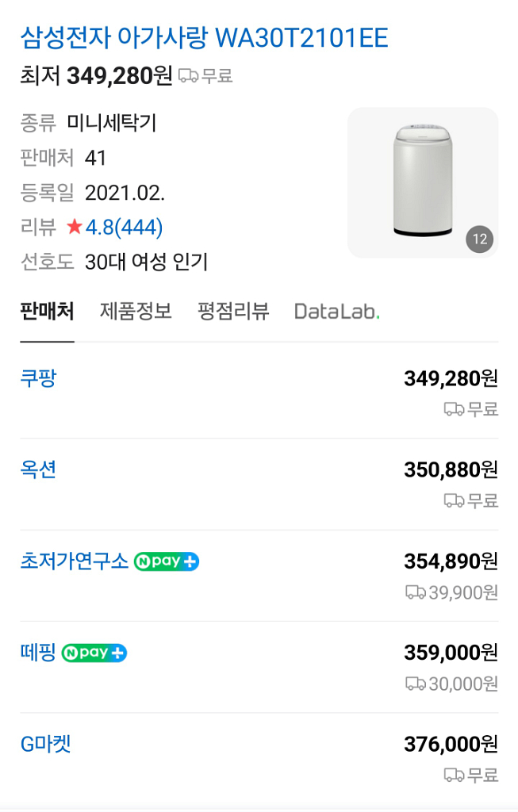Go to the 쿠팡 seller link
Image resolution: width=518 pixels, height=812 pixels.
pos(38,378)
